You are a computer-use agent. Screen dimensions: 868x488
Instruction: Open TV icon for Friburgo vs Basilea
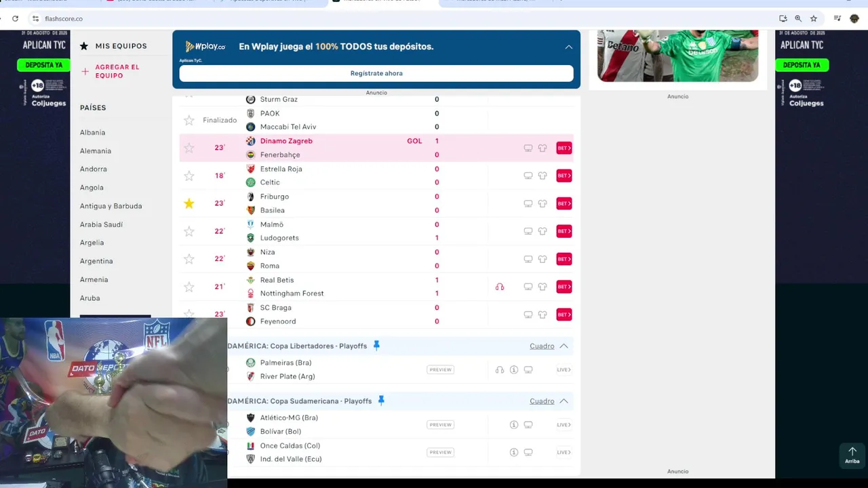pyautogui.click(x=528, y=203)
